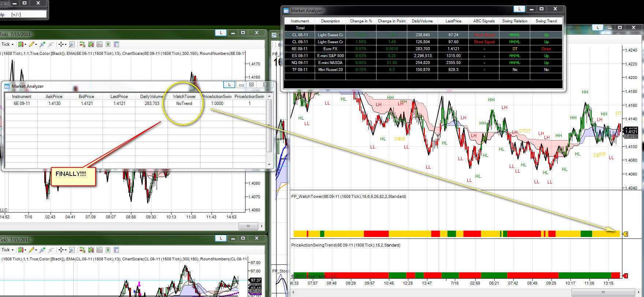Click the Description column header
The image size is (644, 297).
pyautogui.click(x=330, y=21)
